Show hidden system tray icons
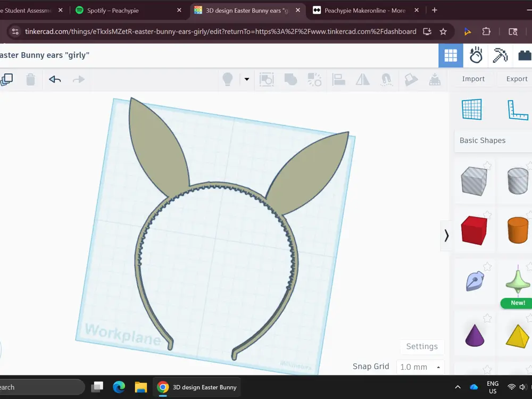This screenshot has width=532, height=399. click(458, 387)
